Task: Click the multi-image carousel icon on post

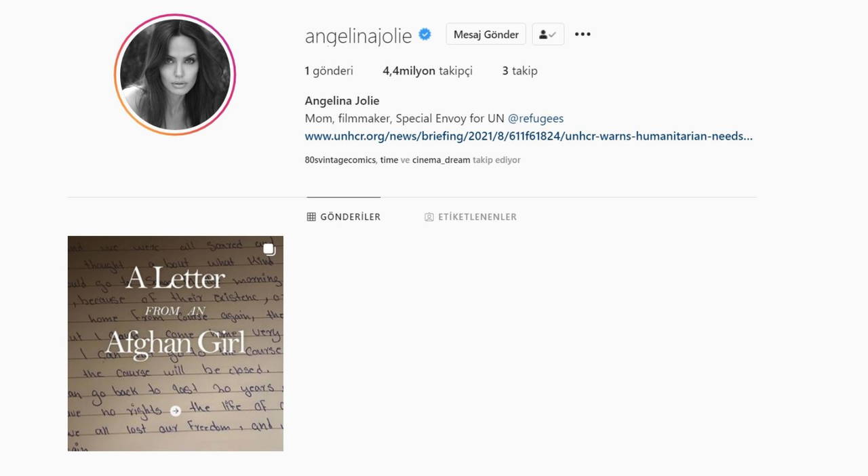Action: tap(269, 250)
